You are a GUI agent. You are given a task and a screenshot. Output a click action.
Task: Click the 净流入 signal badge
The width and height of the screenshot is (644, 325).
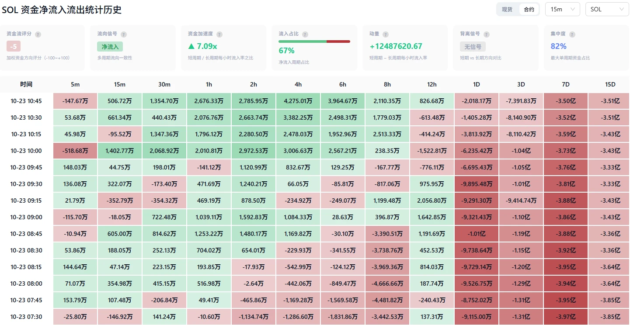pyautogui.click(x=110, y=46)
